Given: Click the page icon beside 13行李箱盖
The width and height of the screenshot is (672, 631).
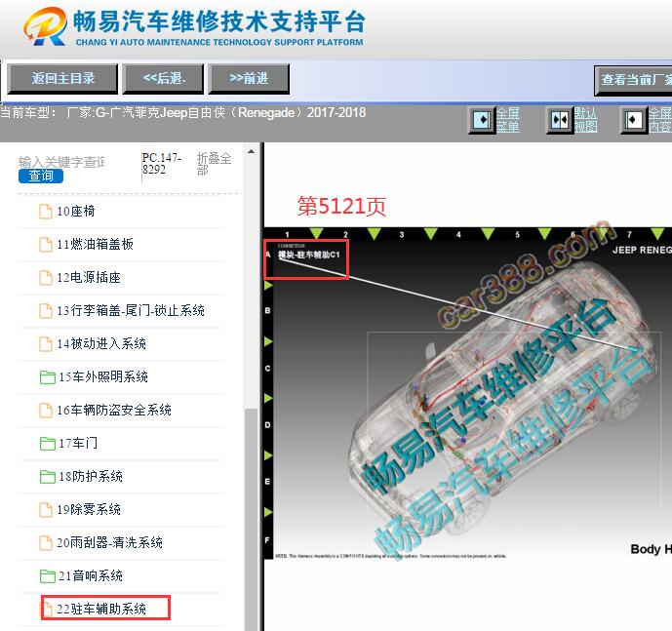Looking at the screenshot, I should pos(46,310).
